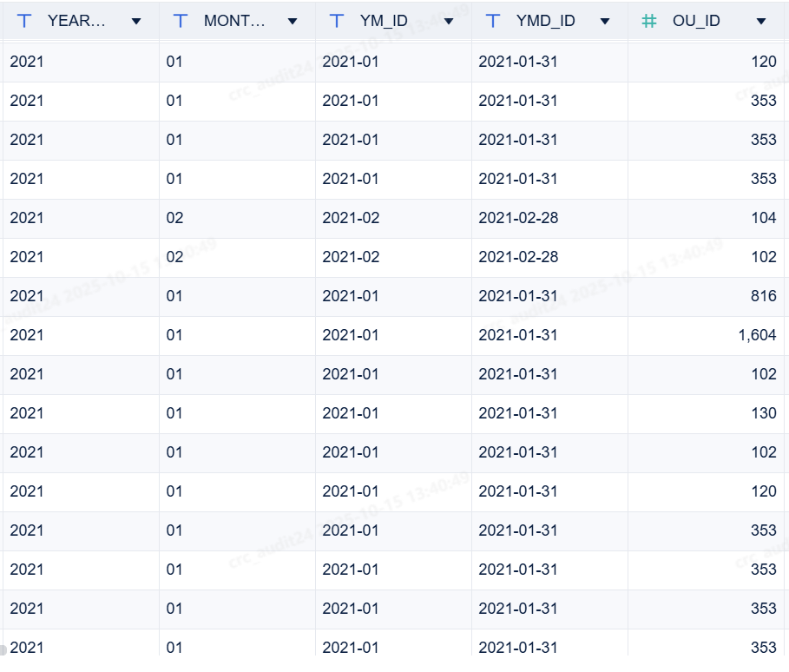The width and height of the screenshot is (789, 672).
Task: Select the OU_ID cell showing 104
Action: tap(764, 218)
